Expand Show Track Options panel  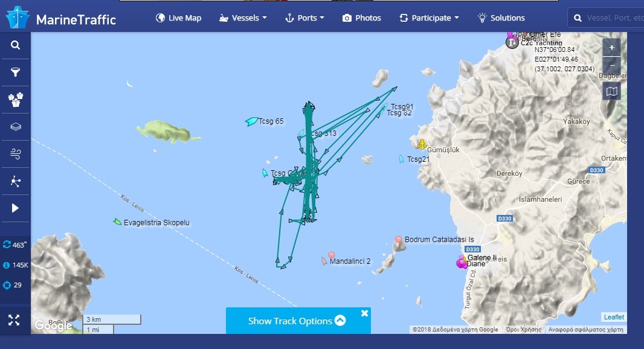coord(297,321)
